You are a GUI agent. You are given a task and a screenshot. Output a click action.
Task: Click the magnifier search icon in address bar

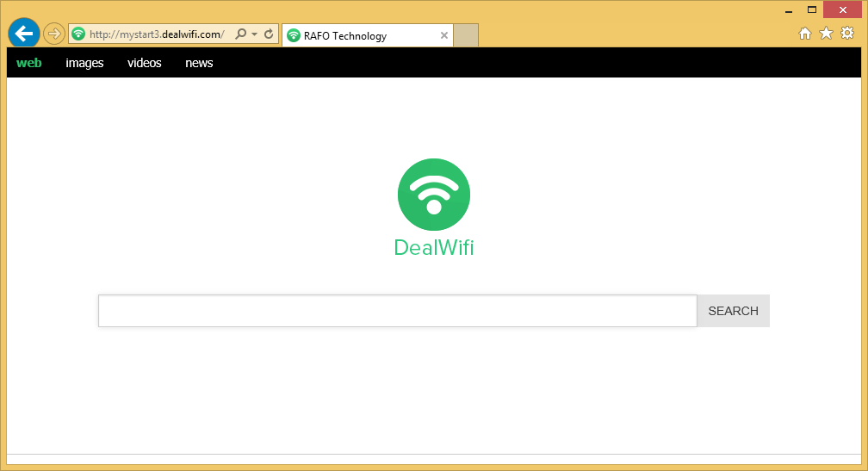[240, 34]
